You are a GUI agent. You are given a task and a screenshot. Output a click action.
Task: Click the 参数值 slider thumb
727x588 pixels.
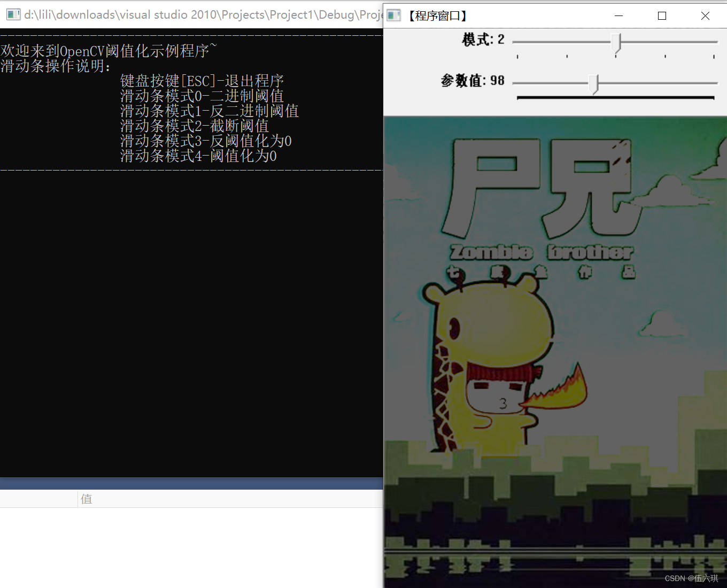click(593, 84)
